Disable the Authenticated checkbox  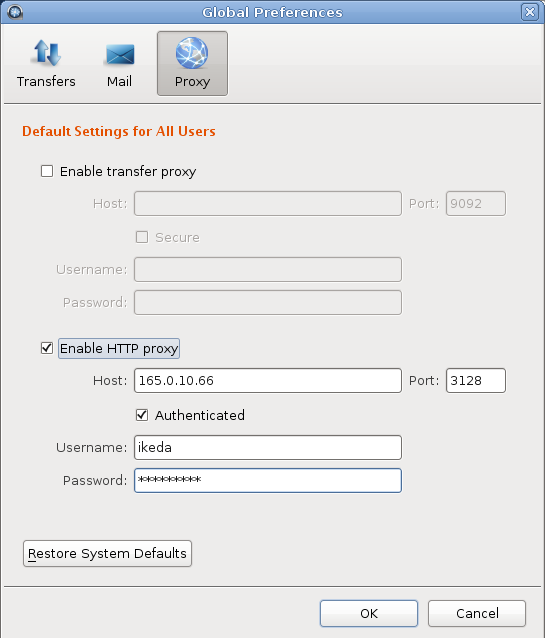[142, 415]
